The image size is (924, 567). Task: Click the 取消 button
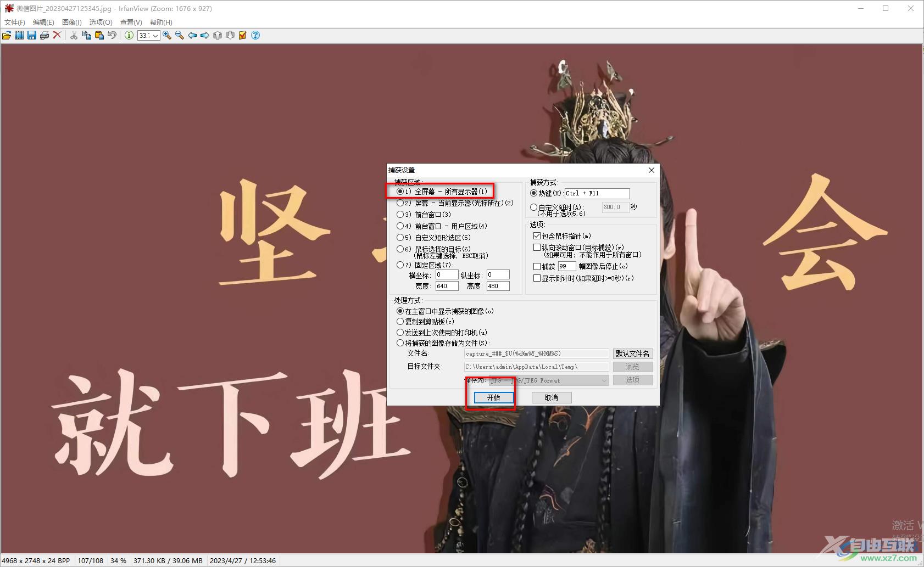click(552, 397)
